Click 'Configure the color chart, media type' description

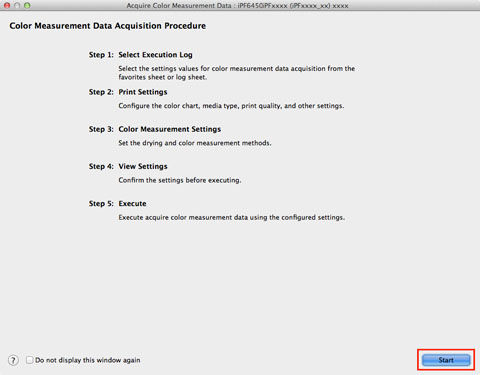(231, 106)
